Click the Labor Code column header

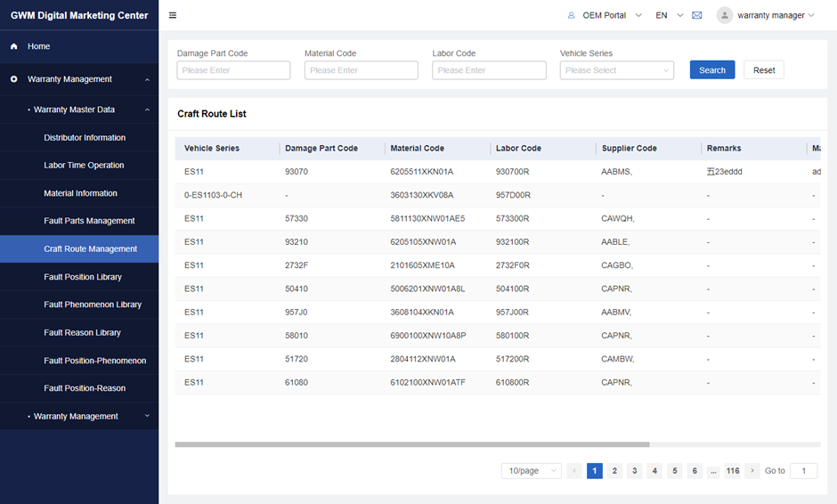click(518, 149)
